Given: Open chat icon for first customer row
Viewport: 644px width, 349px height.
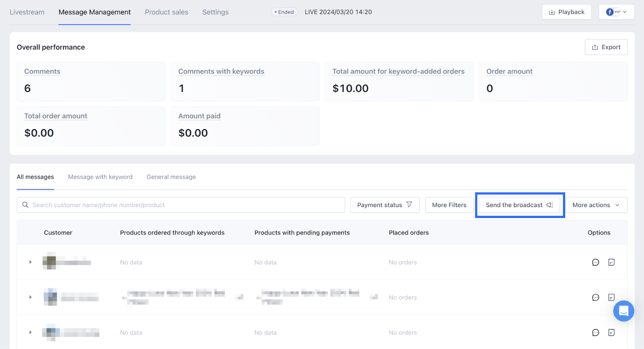Looking at the screenshot, I should coord(596,263).
